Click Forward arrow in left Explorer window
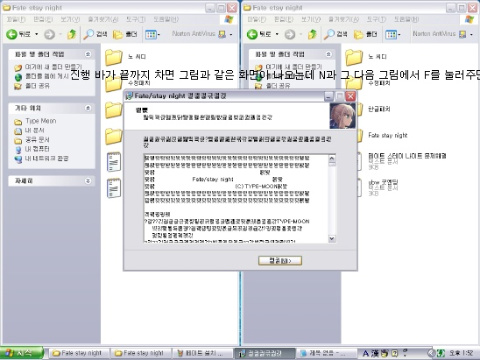This screenshot has height=360, width=480. 49,34
